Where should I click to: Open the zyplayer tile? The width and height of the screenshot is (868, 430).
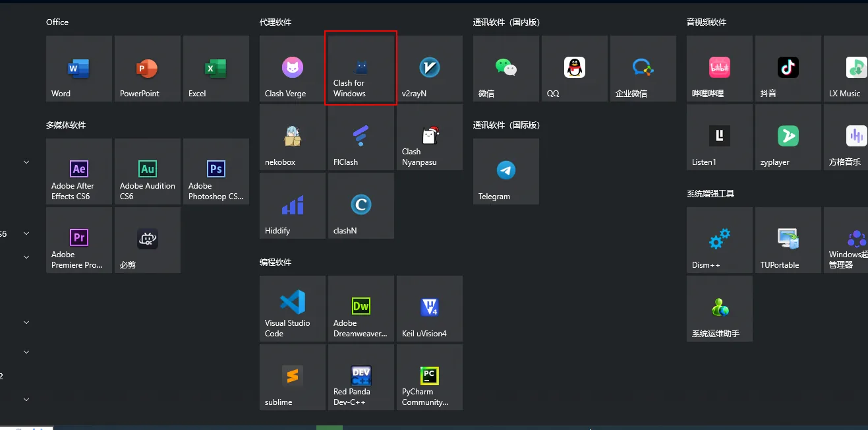click(788, 137)
